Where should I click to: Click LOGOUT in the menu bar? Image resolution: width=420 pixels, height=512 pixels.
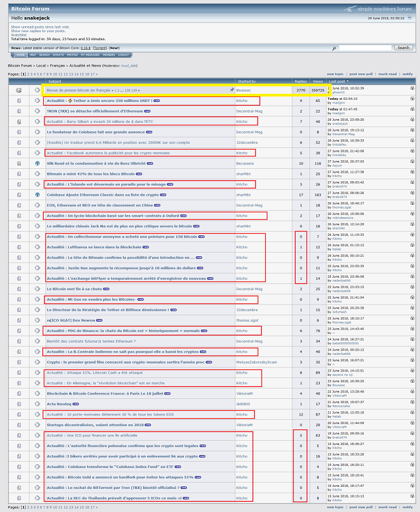124,55
